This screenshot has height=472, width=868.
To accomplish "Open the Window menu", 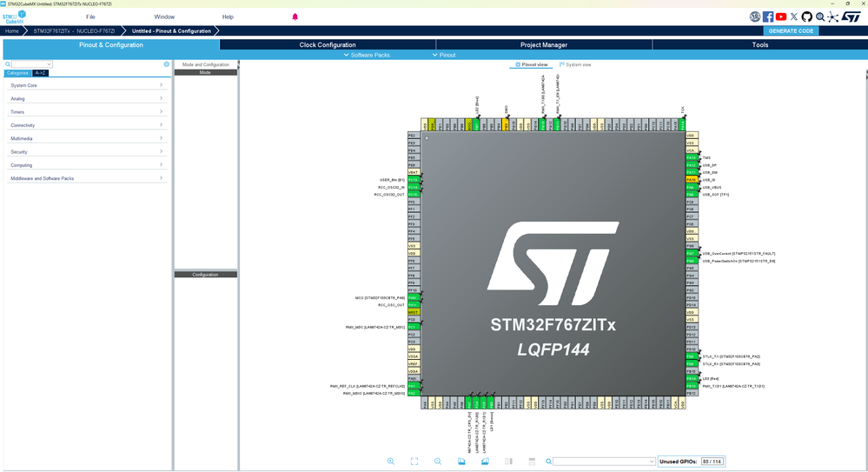I will click(x=164, y=17).
